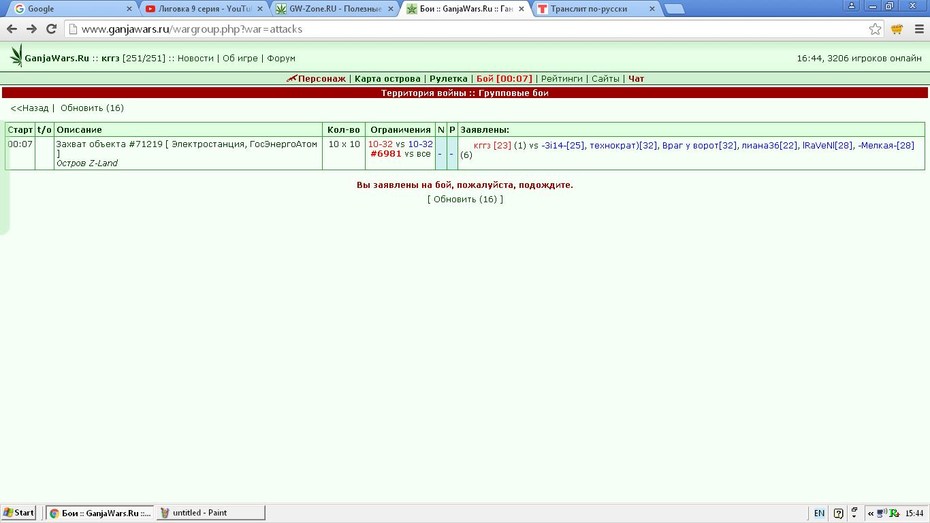The width and height of the screenshot is (930, 523).
Task: Open the Chrome menu hamburger icon
Action: [919, 29]
